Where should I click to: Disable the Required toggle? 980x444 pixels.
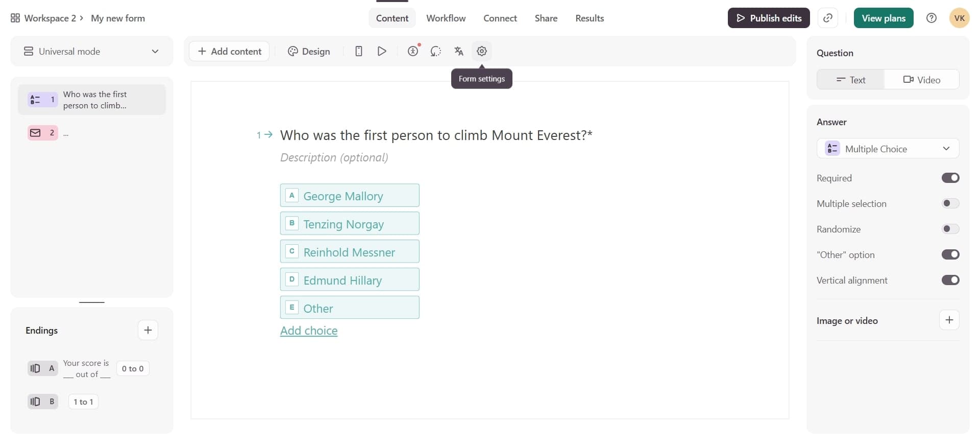tap(950, 178)
